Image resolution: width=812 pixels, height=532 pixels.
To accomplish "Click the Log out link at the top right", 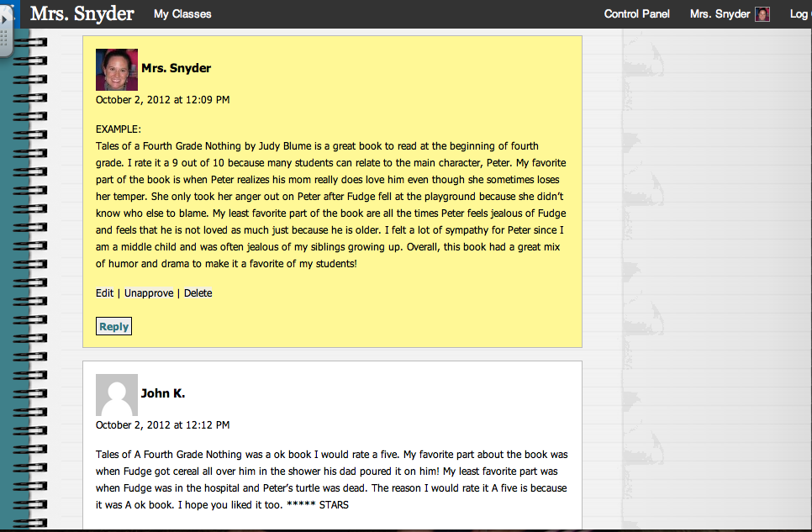I will tap(799, 13).
